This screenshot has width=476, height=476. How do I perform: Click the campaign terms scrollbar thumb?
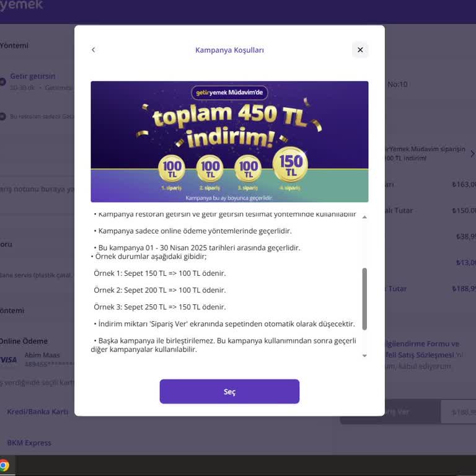[x=364, y=299]
